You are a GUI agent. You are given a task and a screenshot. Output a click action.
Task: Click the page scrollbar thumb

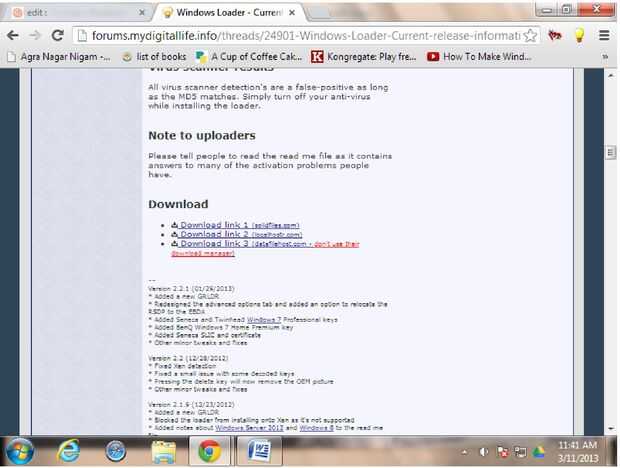tap(611, 153)
